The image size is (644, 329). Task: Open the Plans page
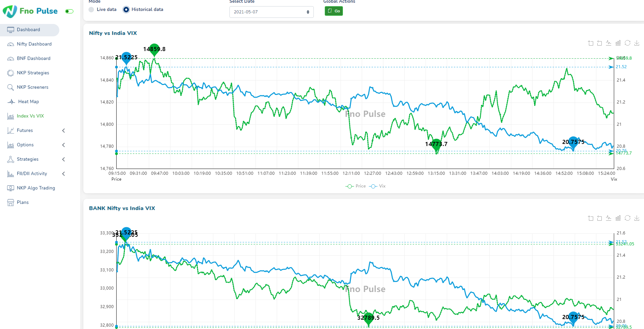click(23, 203)
